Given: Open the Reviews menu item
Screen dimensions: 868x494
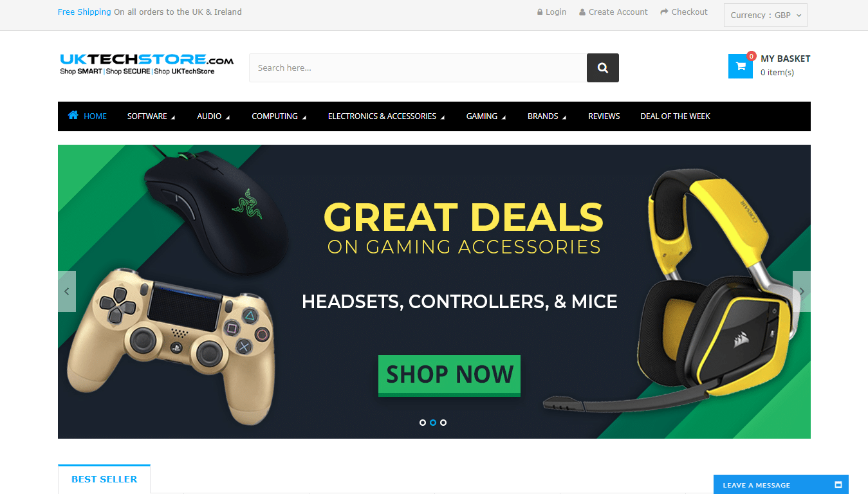Looking at the screenshot, I should coord(604,116).
